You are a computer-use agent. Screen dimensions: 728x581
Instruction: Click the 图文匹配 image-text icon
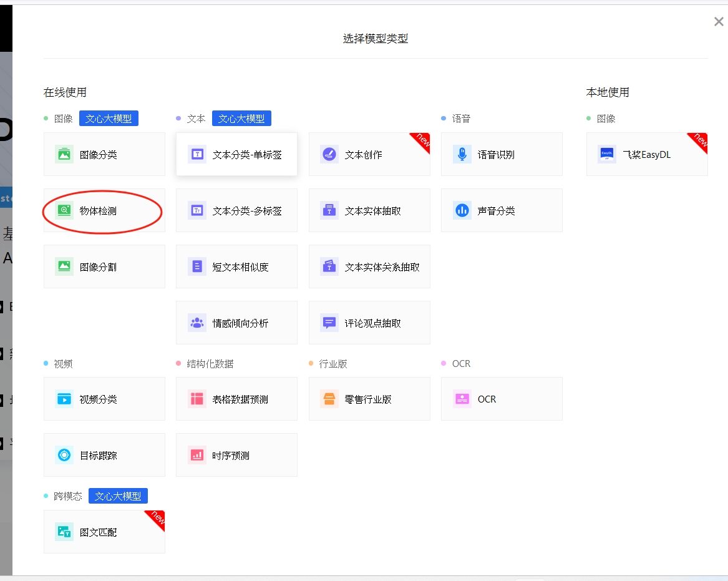tap(64, 532)
